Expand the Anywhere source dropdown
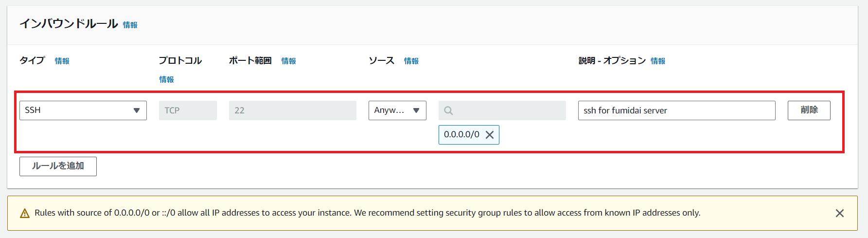This screenshot has height=238, width=868. pos(397,110)
